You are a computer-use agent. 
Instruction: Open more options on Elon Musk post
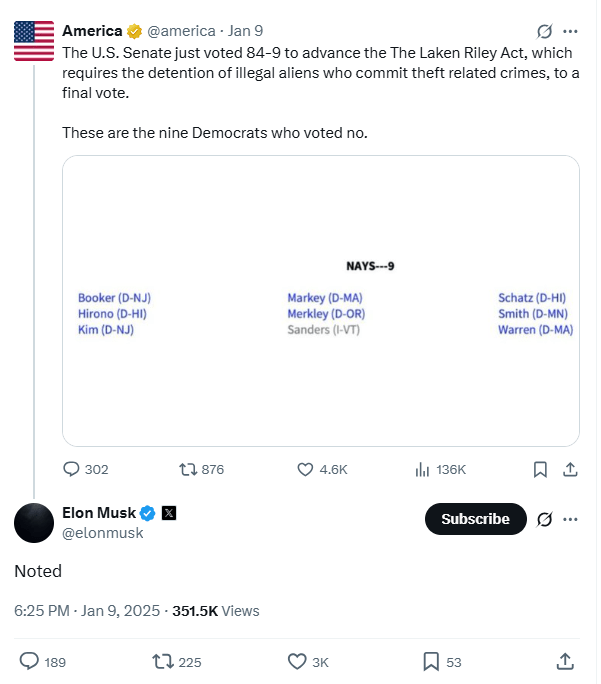coord(570,519)
